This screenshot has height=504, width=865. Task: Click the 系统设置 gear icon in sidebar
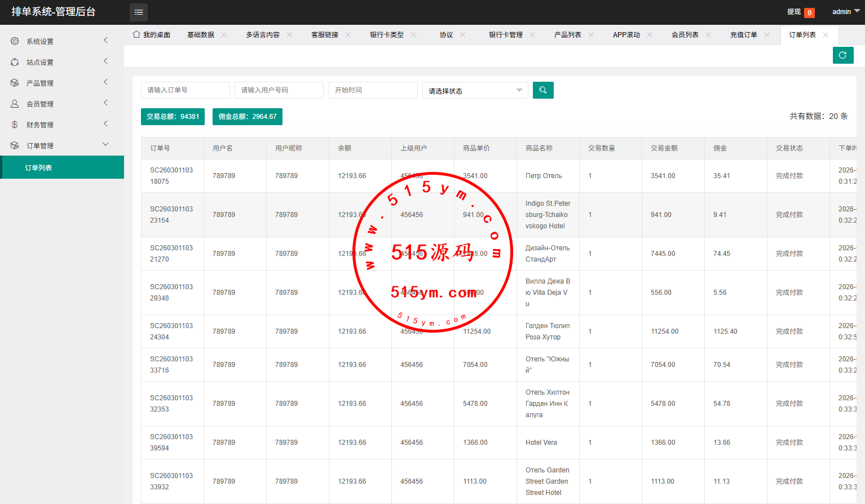tap(15, 41)
